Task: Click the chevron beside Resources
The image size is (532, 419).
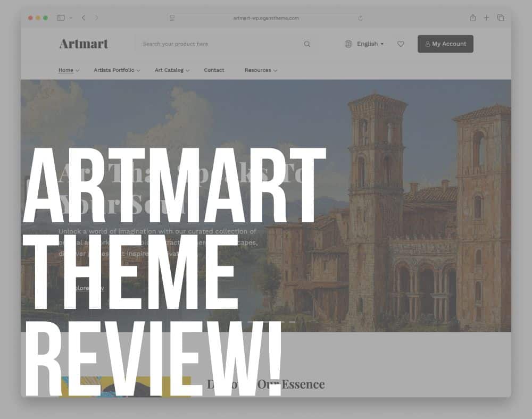Action: (275, 71)
